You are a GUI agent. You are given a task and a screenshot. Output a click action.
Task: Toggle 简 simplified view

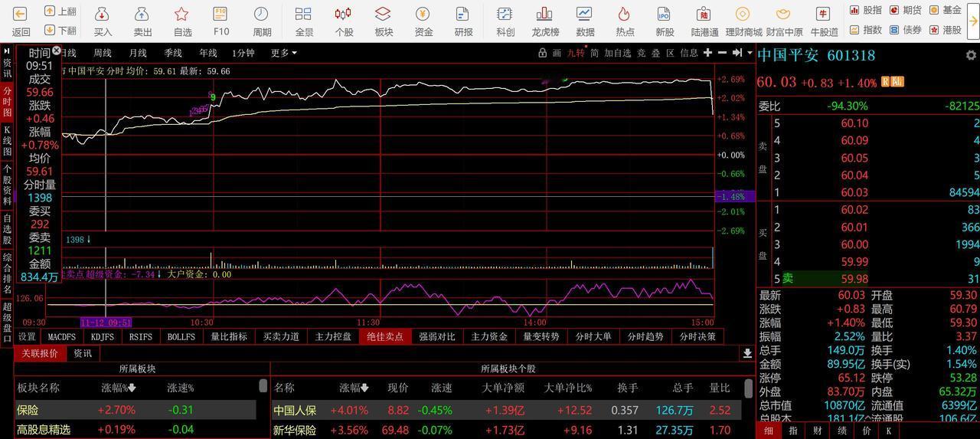(594, 53)
